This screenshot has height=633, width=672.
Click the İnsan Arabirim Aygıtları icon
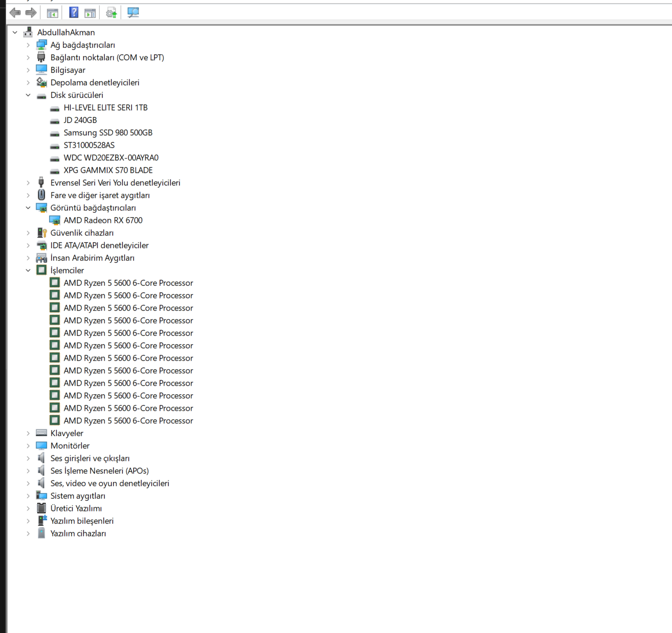pos(41,257)
